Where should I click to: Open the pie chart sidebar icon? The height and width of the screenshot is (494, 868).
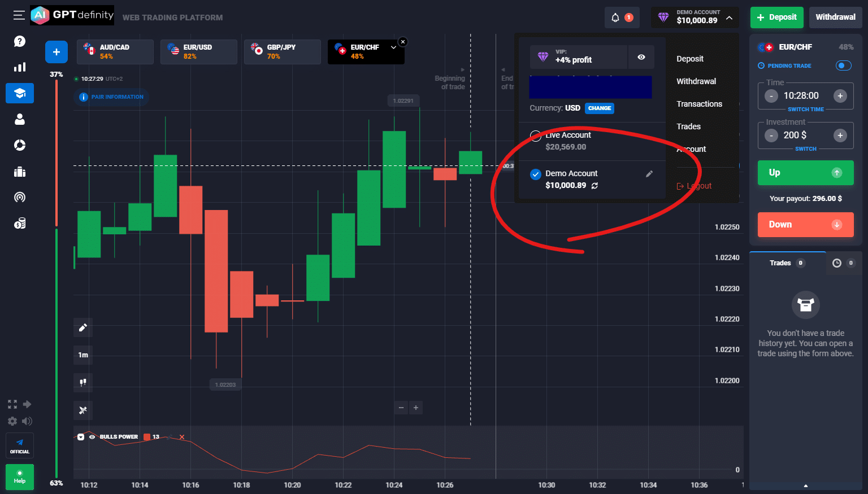pyautogui.click(x=20, y=145)
